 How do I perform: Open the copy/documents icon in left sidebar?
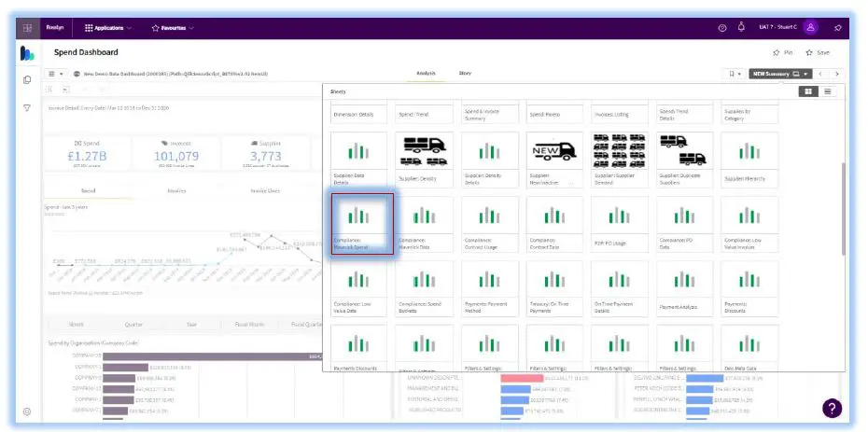[27, 79]
